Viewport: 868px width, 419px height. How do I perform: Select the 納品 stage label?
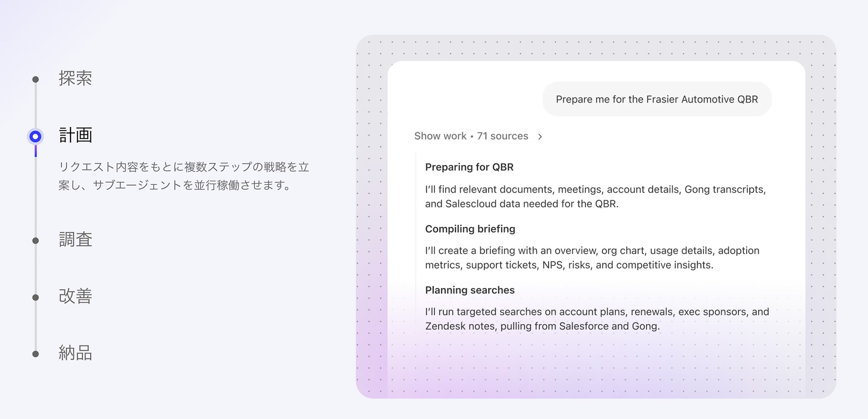tap(75, 353)
